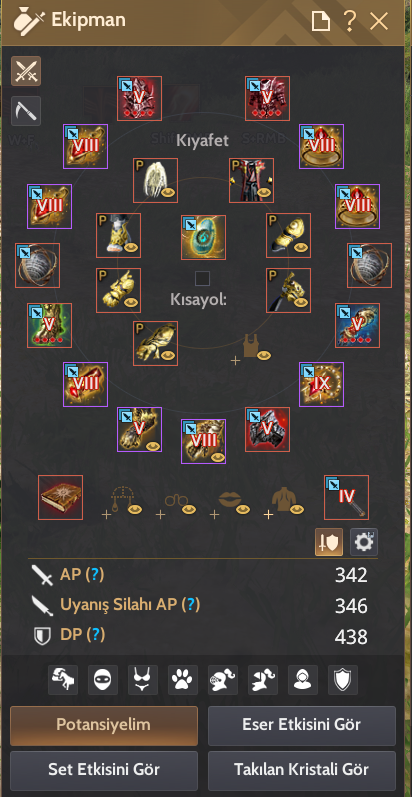Screen dimensions: 412x797
Task: Select the central cyan artifact stone slot
Action: 204,237
